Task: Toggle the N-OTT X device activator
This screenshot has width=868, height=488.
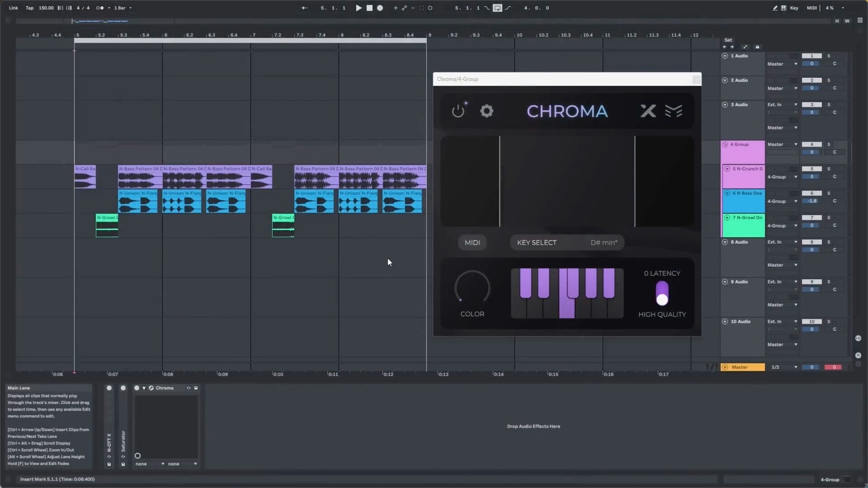Action: tap(109, 388)
